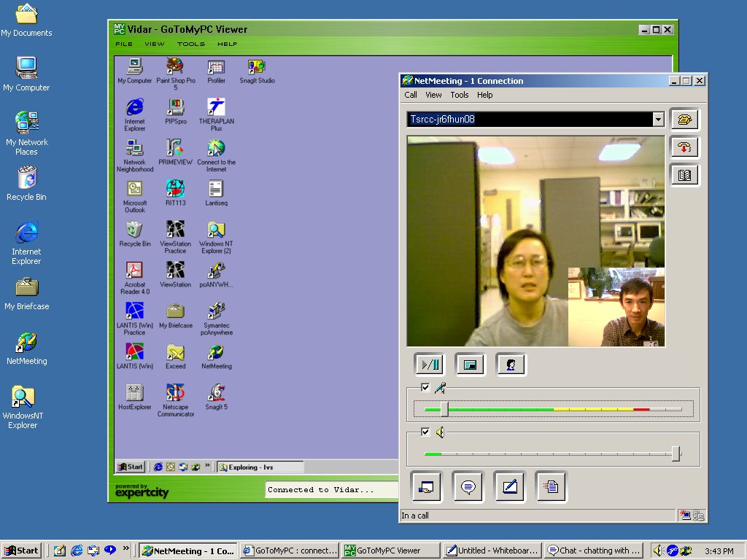Screen dimensions: 747x560
Task: Click the Place Call phone icon
Action: [x=684, y=120]
